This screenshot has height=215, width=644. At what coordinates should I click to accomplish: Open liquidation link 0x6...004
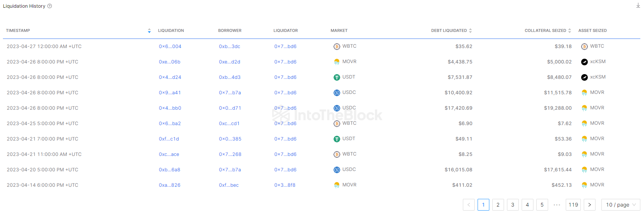tap(170, 47)
